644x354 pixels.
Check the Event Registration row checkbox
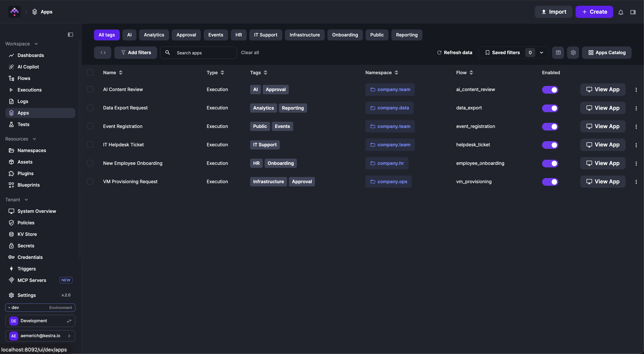click(90, 126)
